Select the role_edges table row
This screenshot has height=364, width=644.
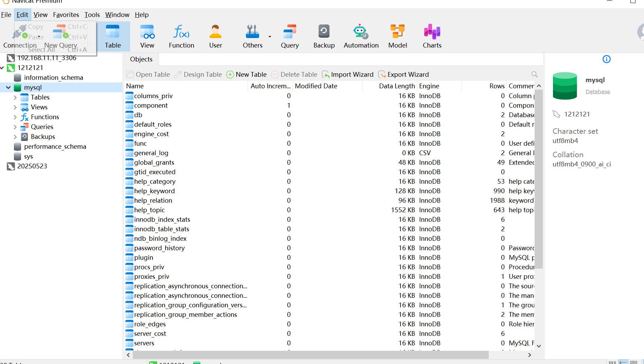[329, 324]
